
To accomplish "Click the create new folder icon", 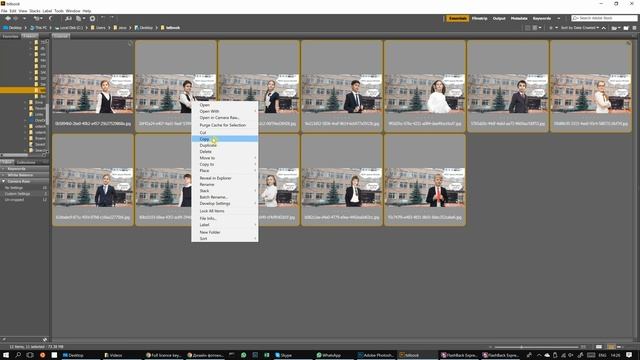I will 625,28.
